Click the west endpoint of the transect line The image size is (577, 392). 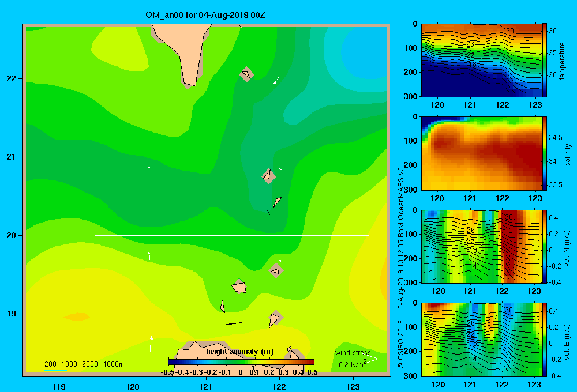[96, 235]
